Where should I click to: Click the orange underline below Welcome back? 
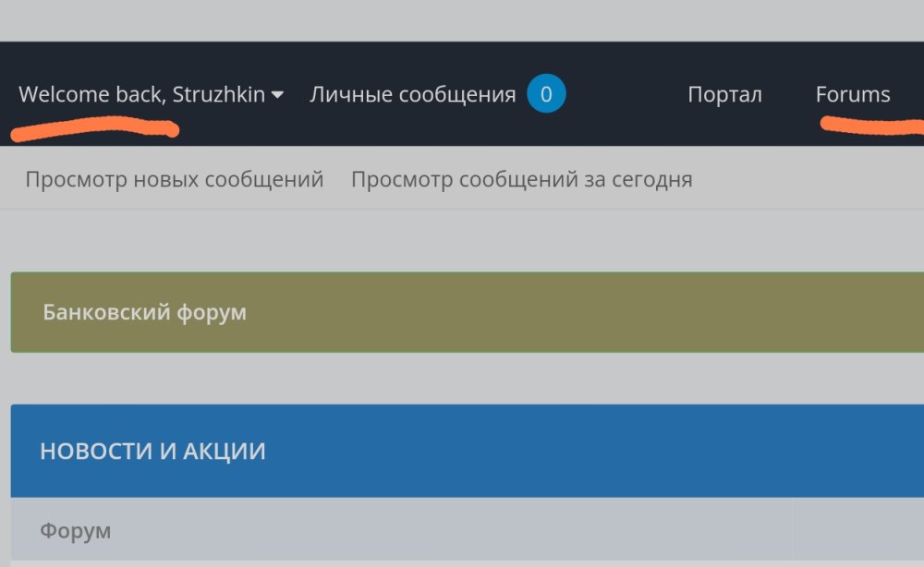92,127
